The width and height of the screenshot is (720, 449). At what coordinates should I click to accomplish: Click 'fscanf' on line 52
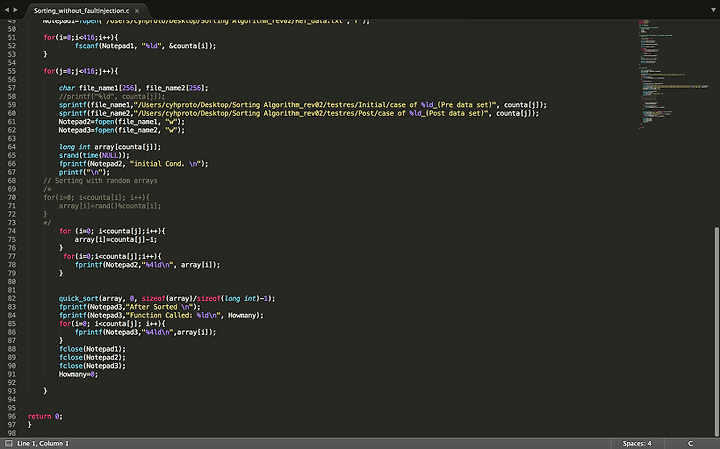coord(87,46)
